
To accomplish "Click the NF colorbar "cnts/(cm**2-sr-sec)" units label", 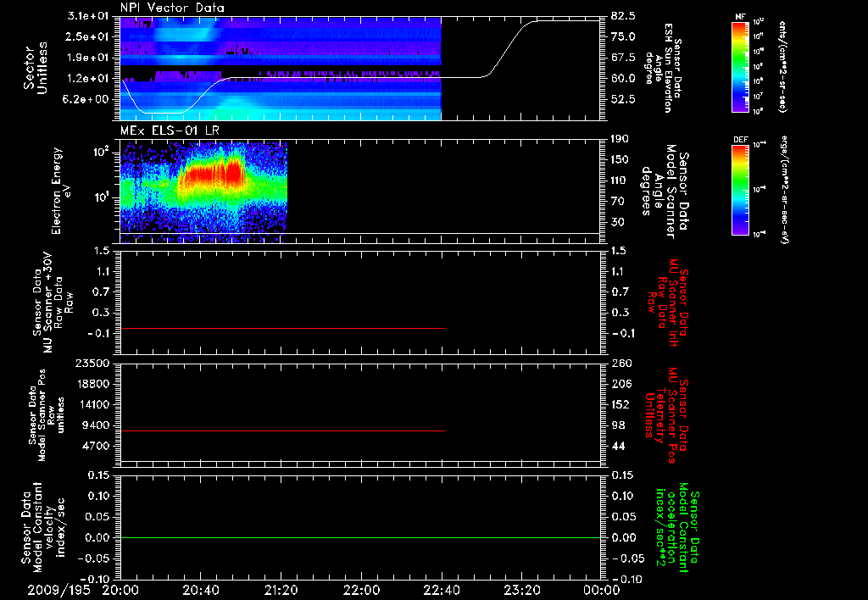I will click(x=782, y=67).
